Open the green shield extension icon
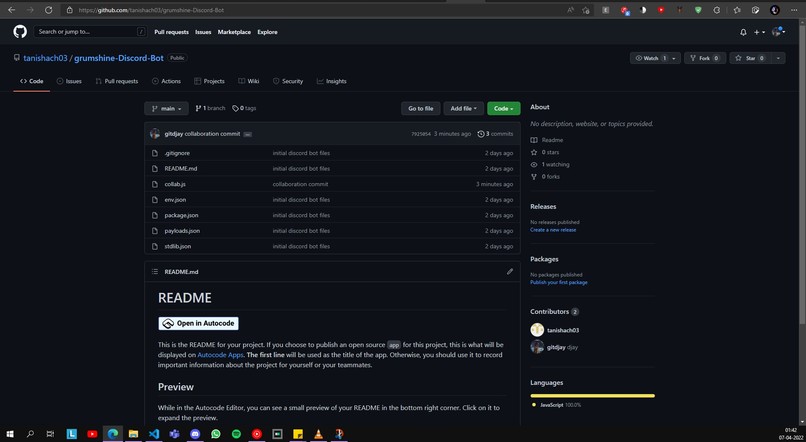This screenshot has height=442, width=806. pyautogui.click(x=698, y=10)
